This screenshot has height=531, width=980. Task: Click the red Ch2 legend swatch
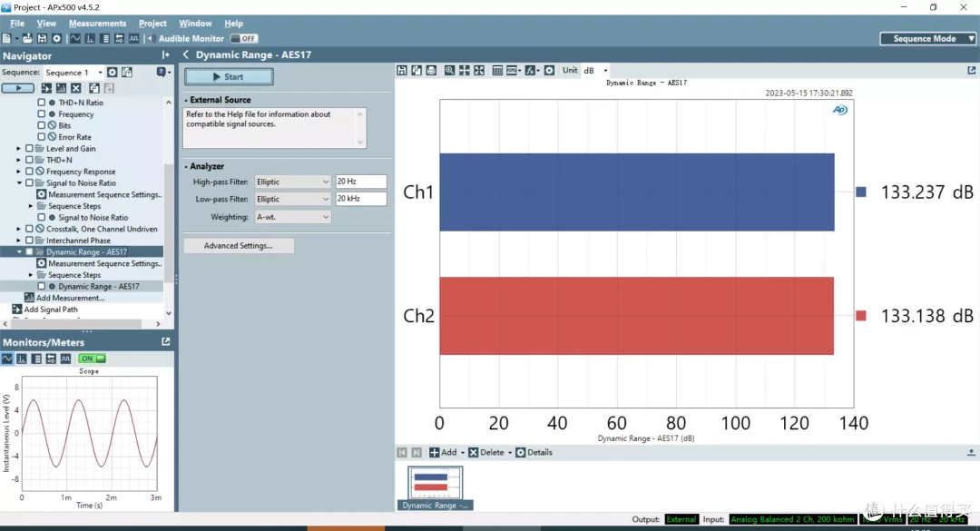pos(860,316)
